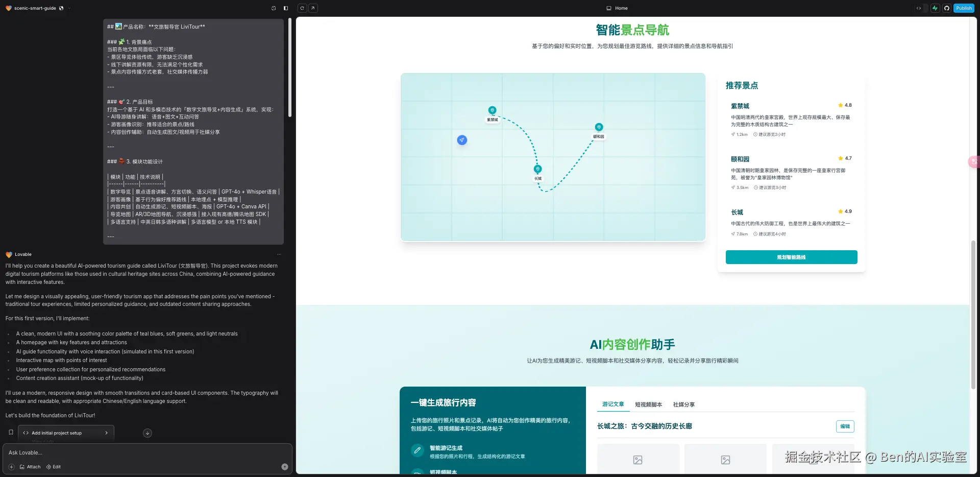This screenshot has height=477, width=980.
Task: Click the 颐和园 3.5km distance icon
Action: tap(733, 188)
